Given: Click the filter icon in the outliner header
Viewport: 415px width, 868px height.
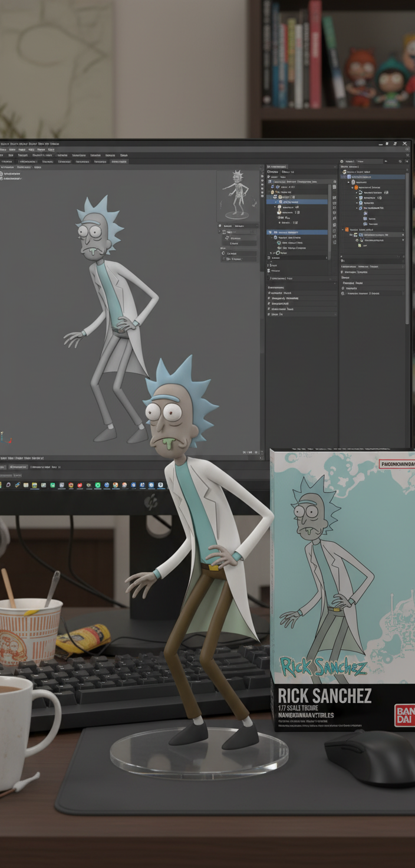Looking at the screenshot, I should 401,161.
